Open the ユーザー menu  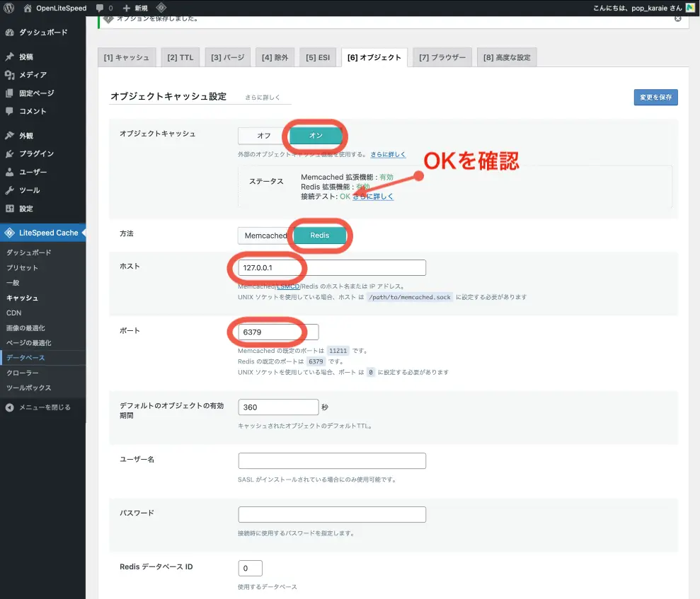point(43,172)
